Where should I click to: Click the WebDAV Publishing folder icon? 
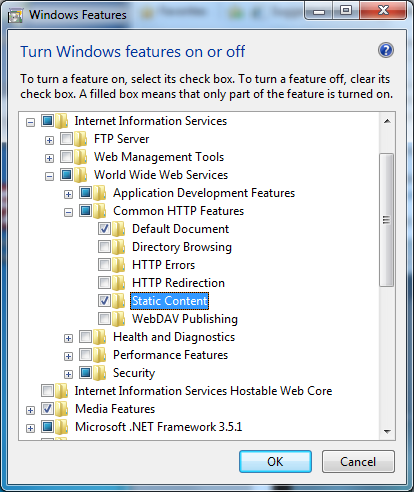coord(119,319)
